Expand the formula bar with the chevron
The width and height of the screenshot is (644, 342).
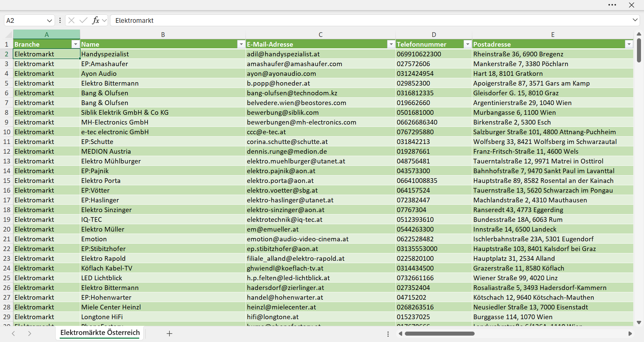coord(635,20)
